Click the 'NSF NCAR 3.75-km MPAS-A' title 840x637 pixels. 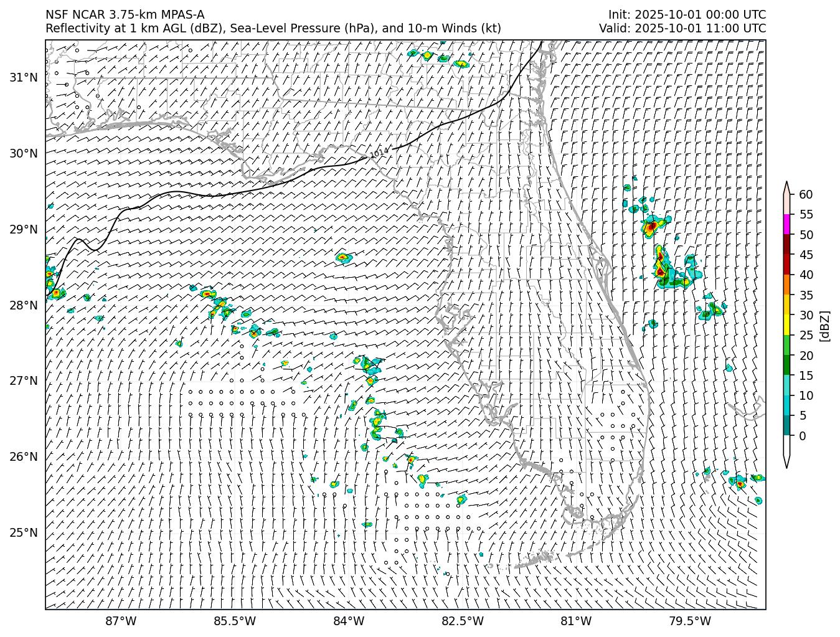coord(125,15)
